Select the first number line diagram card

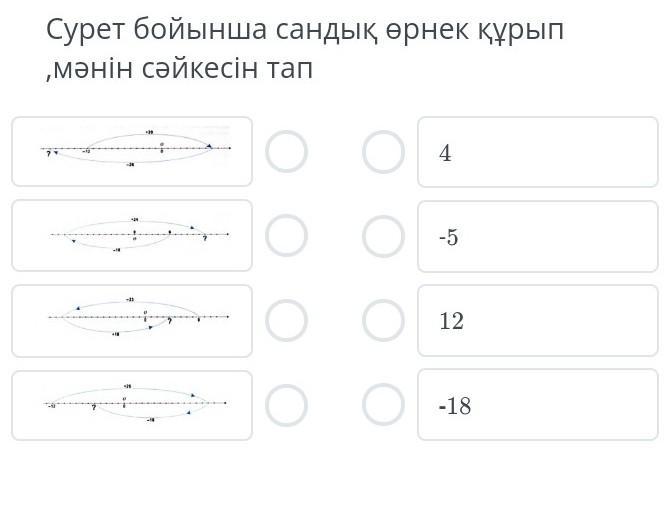pos(132,151)
